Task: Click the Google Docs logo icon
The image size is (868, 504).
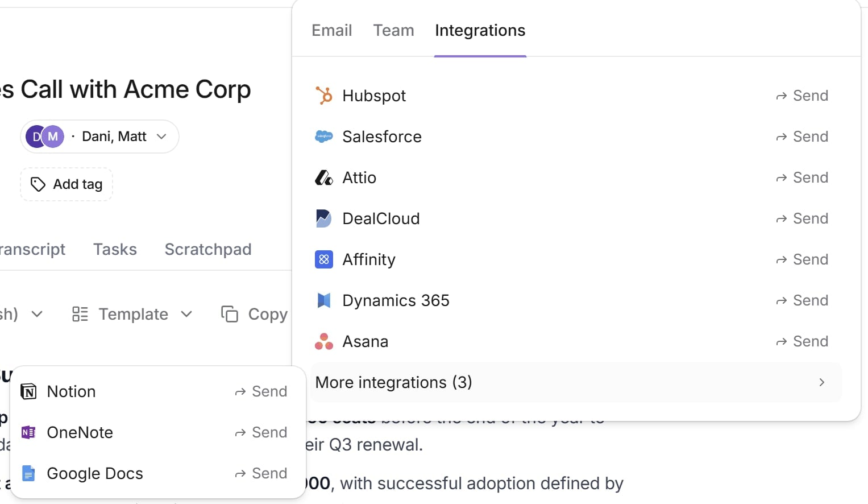Action: [28, 473]
